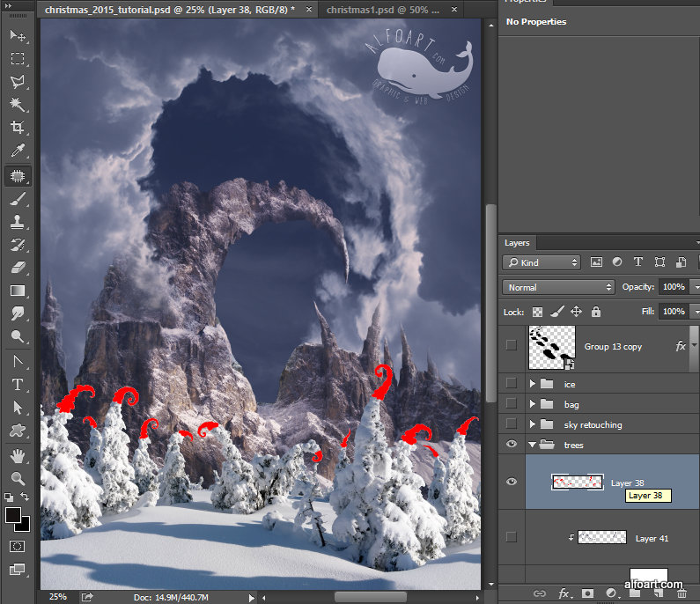
Task: Click the lock-all padlock icon
Action: click(x=596, y=312)
